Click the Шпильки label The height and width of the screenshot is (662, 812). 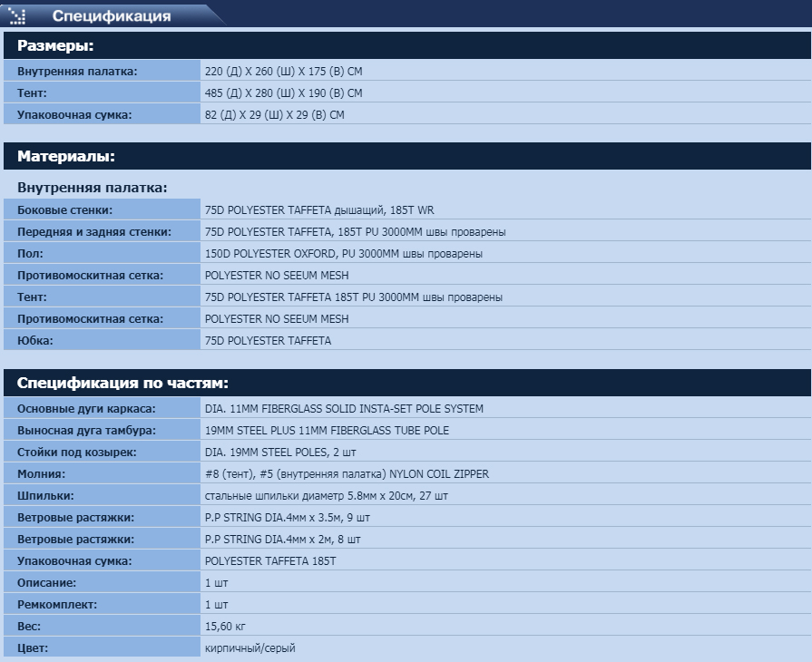(45, 496)
